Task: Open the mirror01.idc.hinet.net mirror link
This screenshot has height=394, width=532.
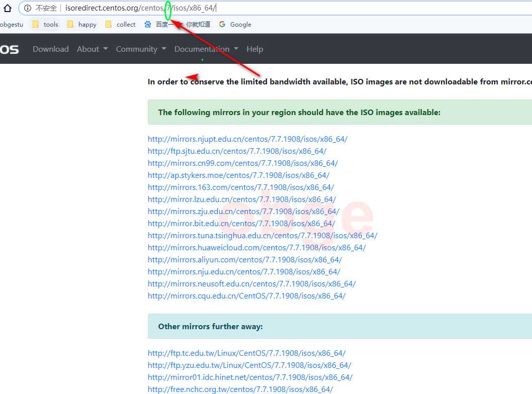Action: (x=250, y=377)
